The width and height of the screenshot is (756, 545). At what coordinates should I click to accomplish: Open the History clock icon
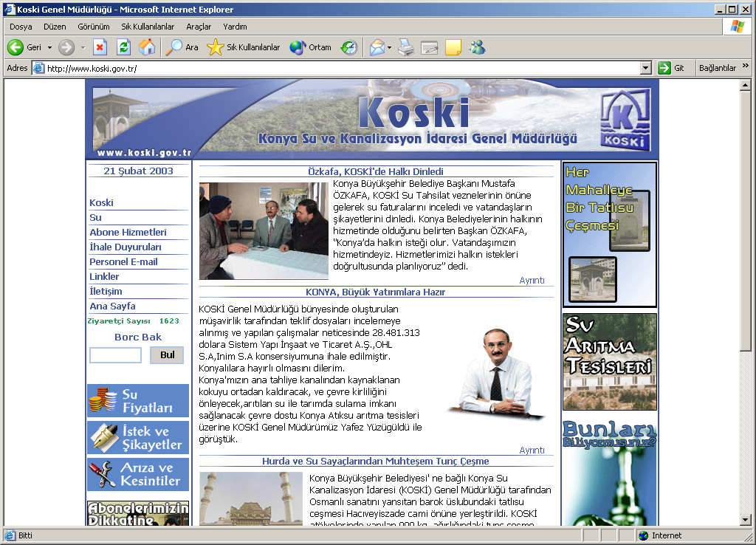point(349,47)
